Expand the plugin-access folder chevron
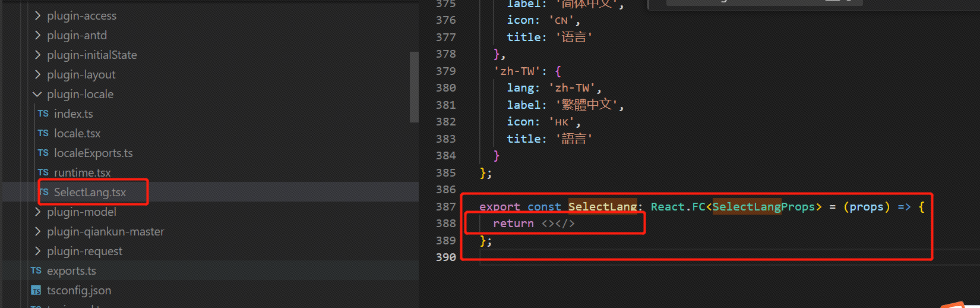980x308 pixels. click(37, 15)
